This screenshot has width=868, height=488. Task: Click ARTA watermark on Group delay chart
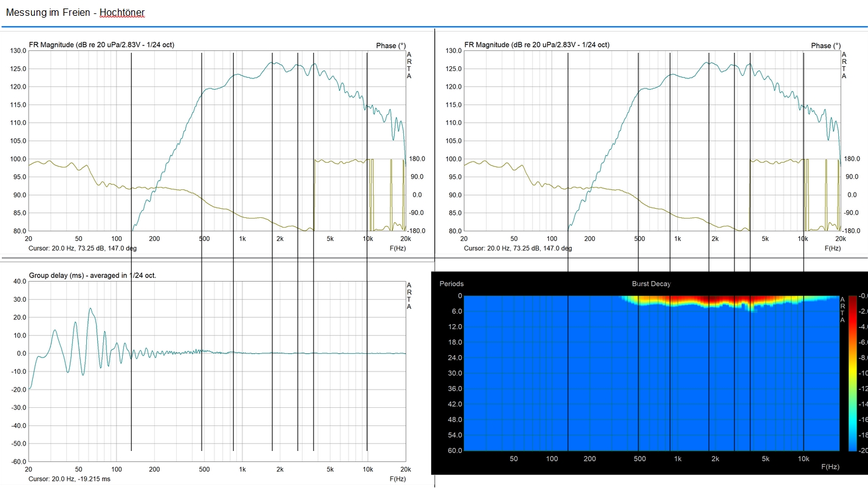[409, 296]
